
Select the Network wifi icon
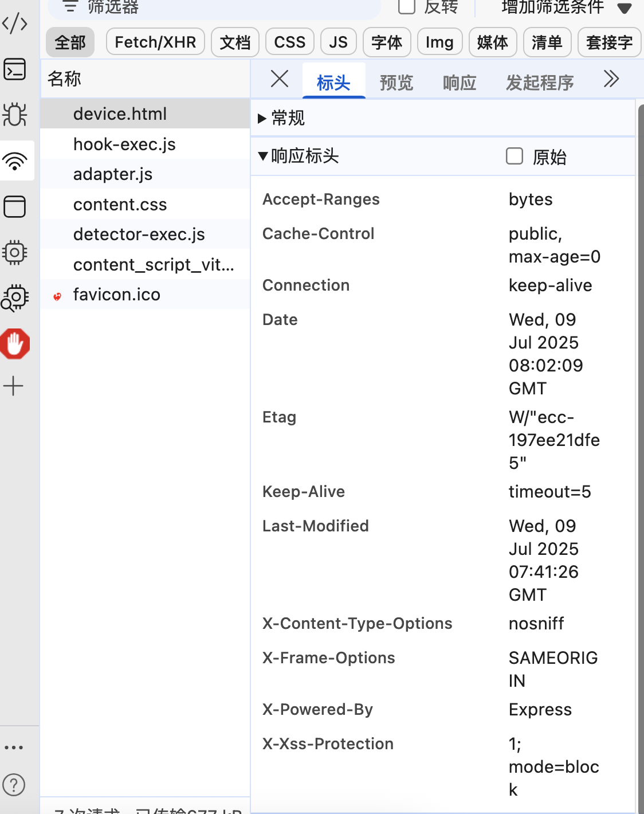click(x=15, y=161)
